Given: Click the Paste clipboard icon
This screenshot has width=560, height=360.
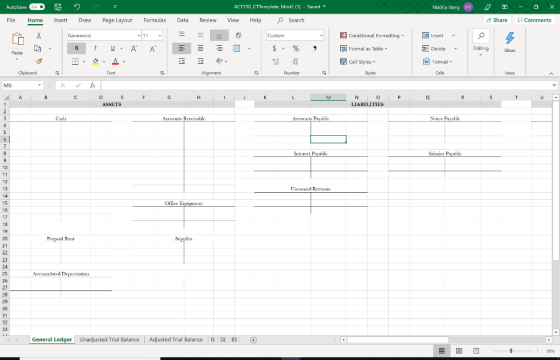Looking at the screenshot, I should 18,39.
